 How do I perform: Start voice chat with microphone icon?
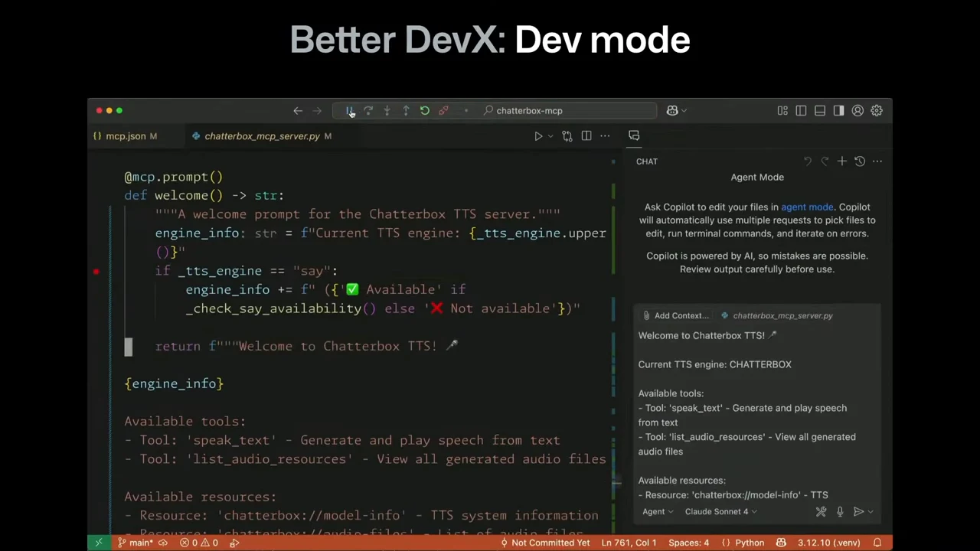tap(840, 511)
